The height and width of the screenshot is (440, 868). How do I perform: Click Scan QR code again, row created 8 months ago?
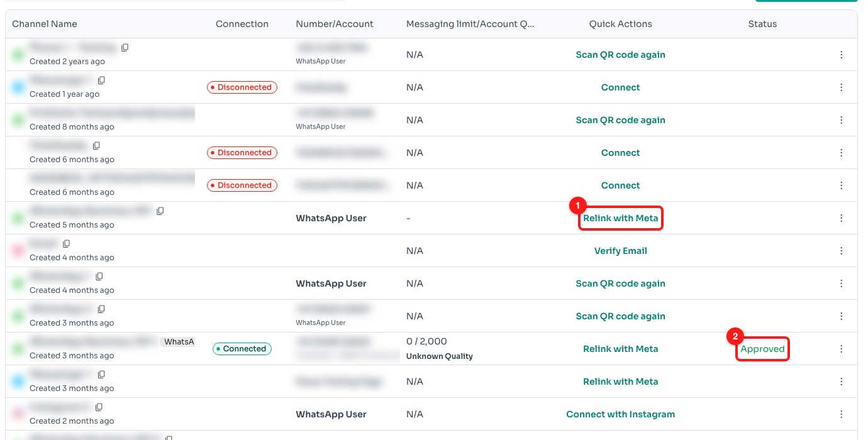tap(620, 120)
